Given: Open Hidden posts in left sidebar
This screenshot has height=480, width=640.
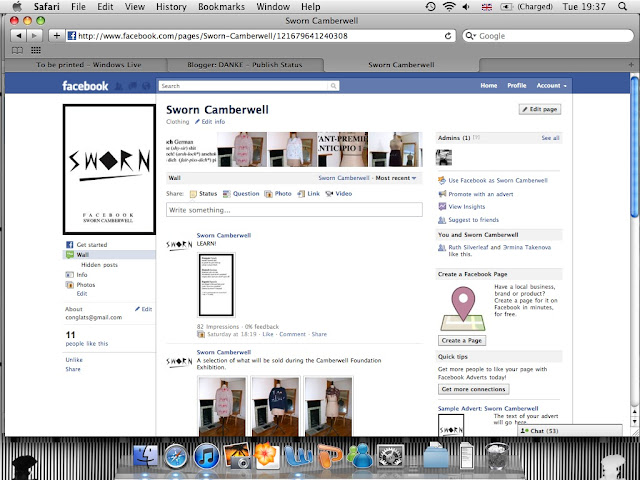Looking at the screenshot, I should 99,265.
